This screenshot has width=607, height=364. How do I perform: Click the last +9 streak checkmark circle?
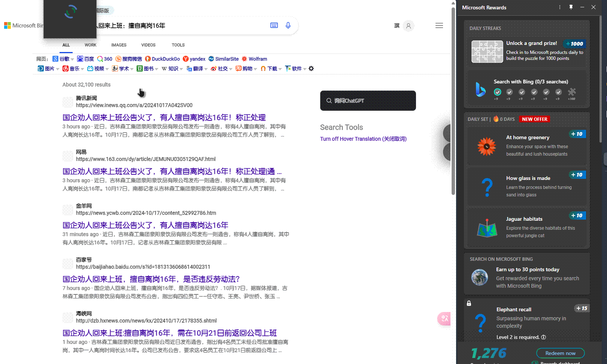[558, 92]
